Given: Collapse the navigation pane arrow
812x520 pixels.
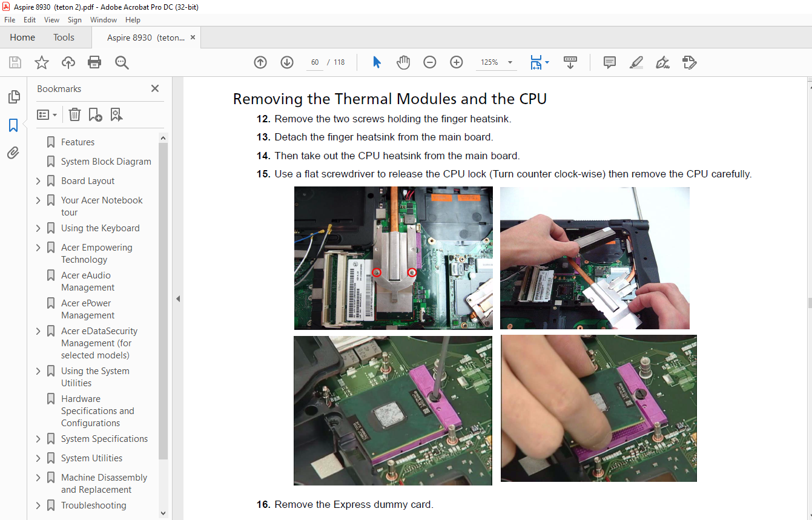Looking at the screenshot, I should tap(178, 298).
